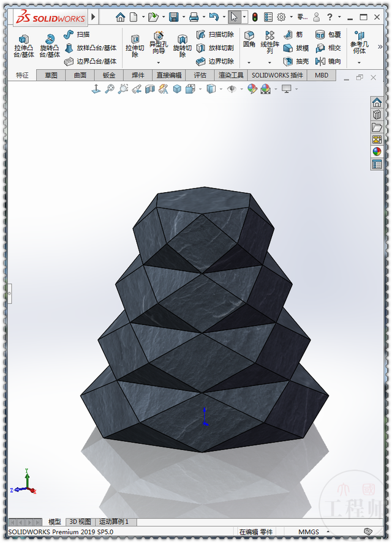The width and height of the screenshot is (392, 543).
Task: Choose the 边界切除 boundary cut tool
Action: click(215, 61)
